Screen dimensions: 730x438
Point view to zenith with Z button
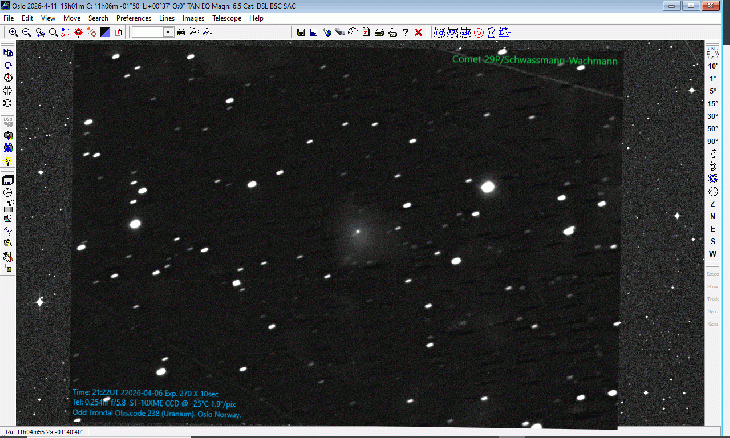713,203
